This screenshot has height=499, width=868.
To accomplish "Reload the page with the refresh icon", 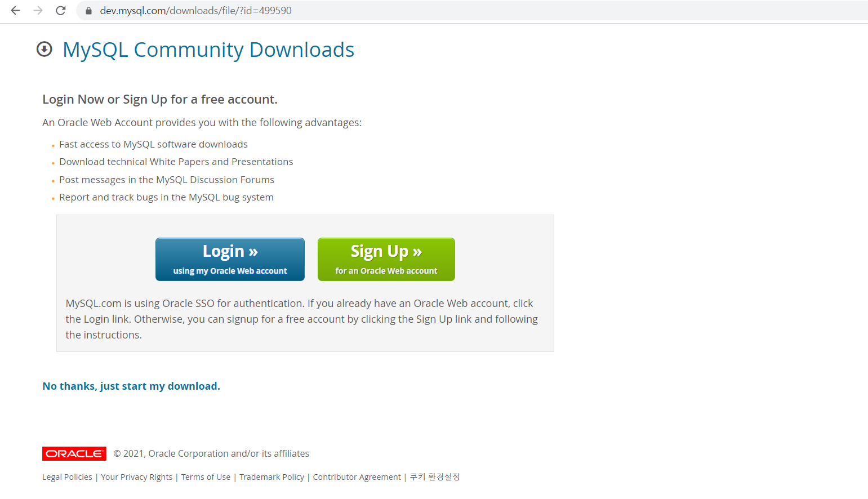I will [x=61, y=10].
